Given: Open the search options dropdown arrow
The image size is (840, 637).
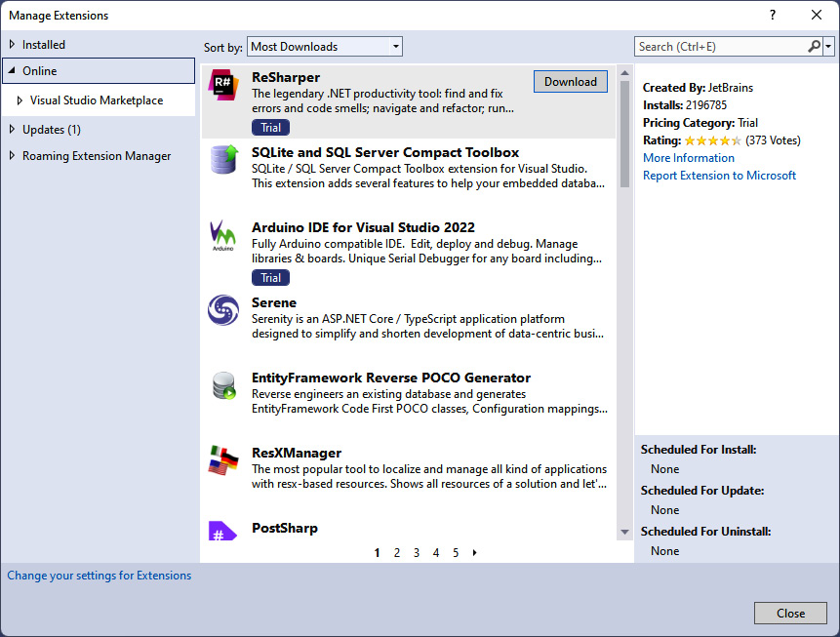Looking at the screenshot, I should (828, 47).
